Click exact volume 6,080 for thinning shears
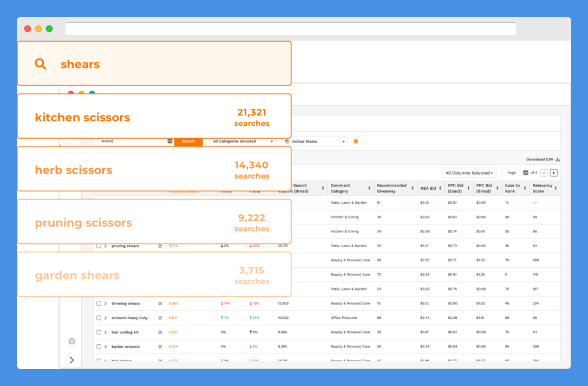Image resolution: width=588 pixels, height=386 pixels. pyautogui.click(x=173, y=304)
